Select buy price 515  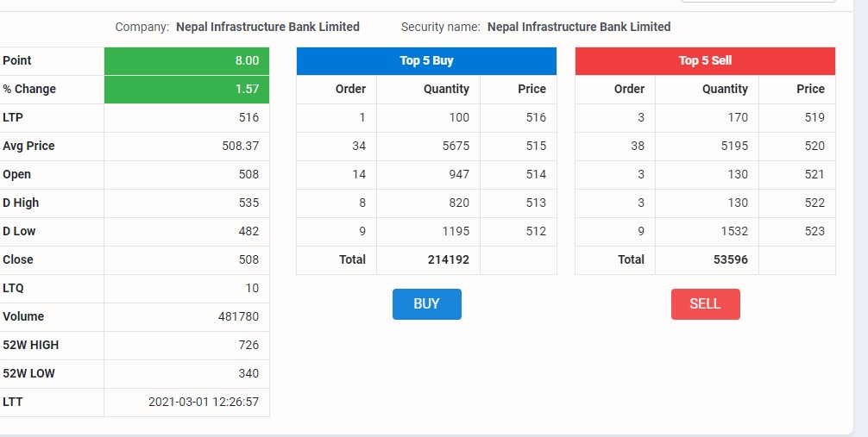point(536,146)
